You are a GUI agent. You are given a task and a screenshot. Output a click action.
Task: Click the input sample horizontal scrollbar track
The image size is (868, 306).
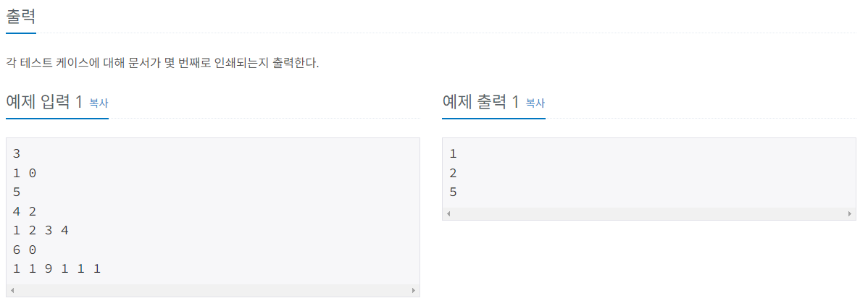click(x=212, y=290)
